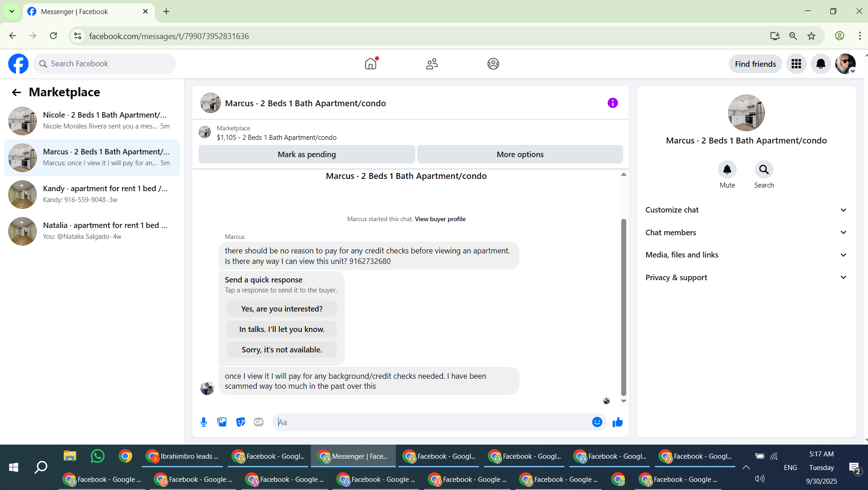
Task: Open account profile picture menu
Action: pos(845,64)
